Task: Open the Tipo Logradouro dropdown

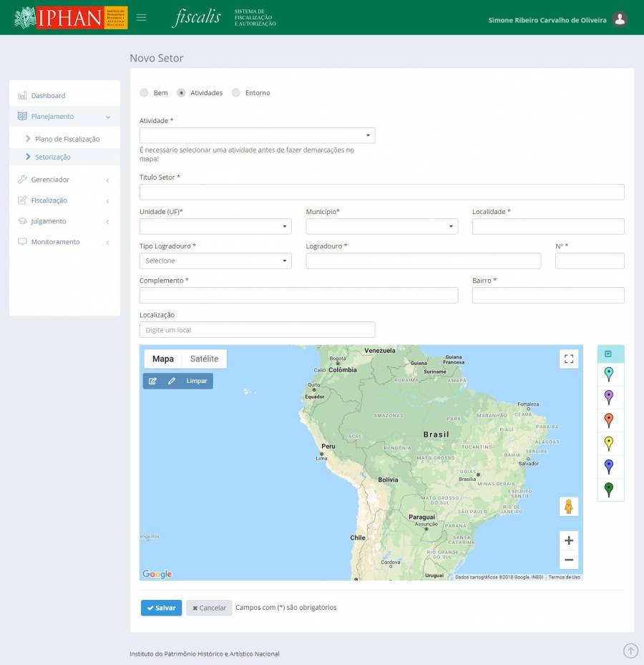Action: click(215, 261)
